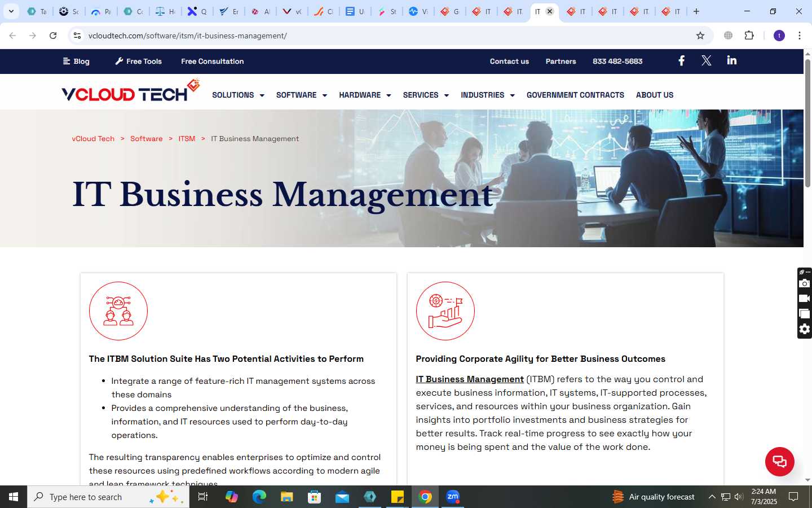The height and width of the screenshot is (508, 812).
Task: Open the side widget settings gear
Action: pyautogui.click(x=805, y=329)
